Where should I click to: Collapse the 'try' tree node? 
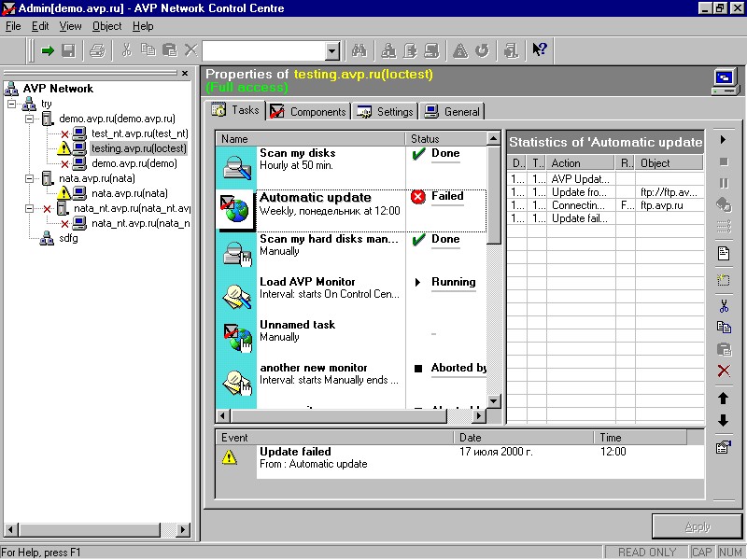click(11, 104)
